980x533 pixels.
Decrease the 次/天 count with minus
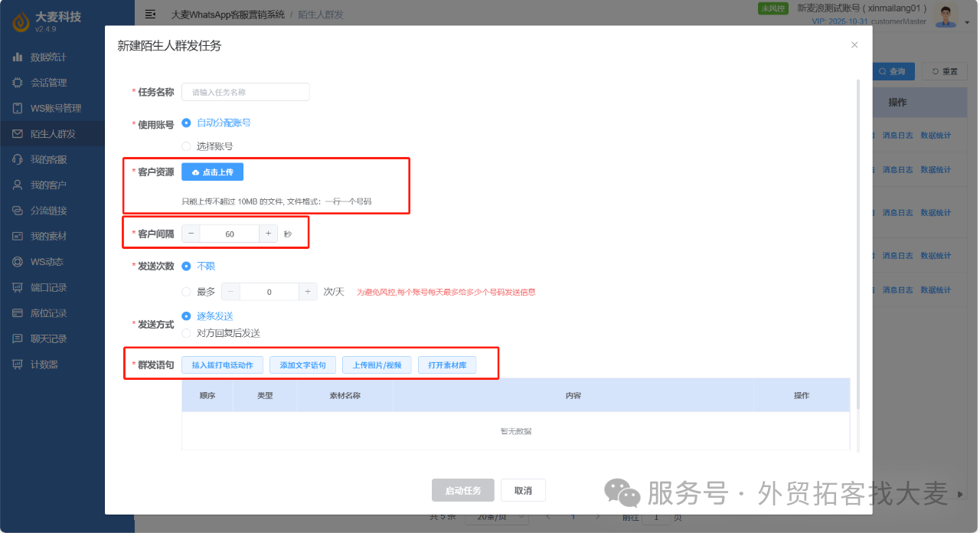(x=230, y=292)
